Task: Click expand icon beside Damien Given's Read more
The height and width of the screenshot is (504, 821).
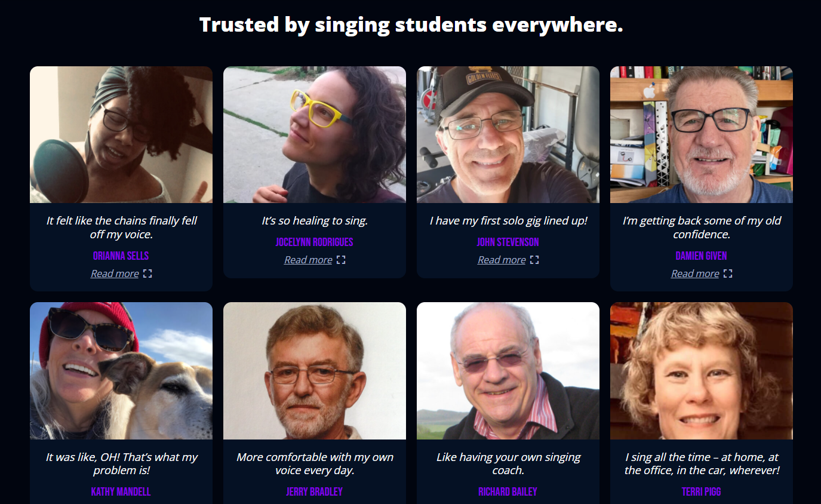Action: (728, 273)
